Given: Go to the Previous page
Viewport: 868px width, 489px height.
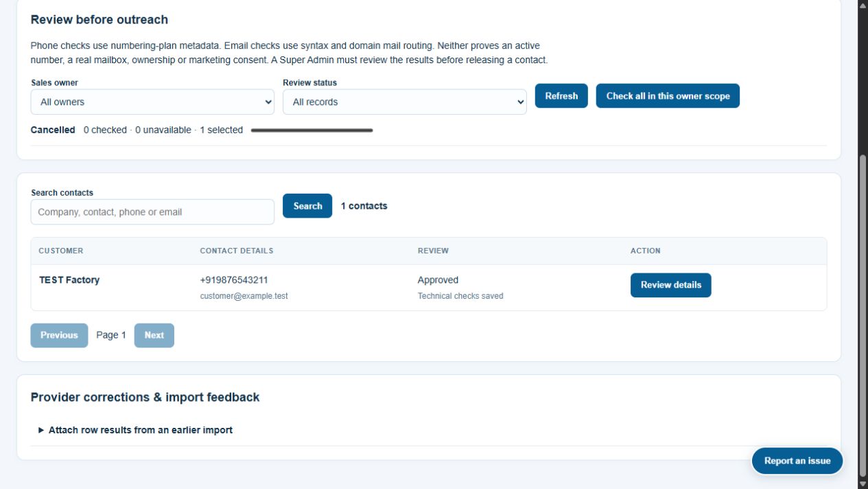Looking at the screenshot, I should click(x=59, y=335).
